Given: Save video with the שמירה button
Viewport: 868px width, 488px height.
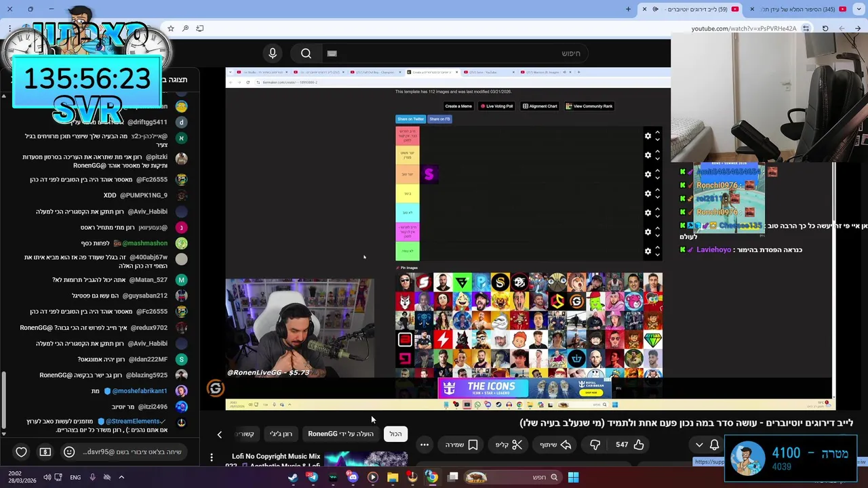Looking at the screenshot, I should tap(462, 445).
